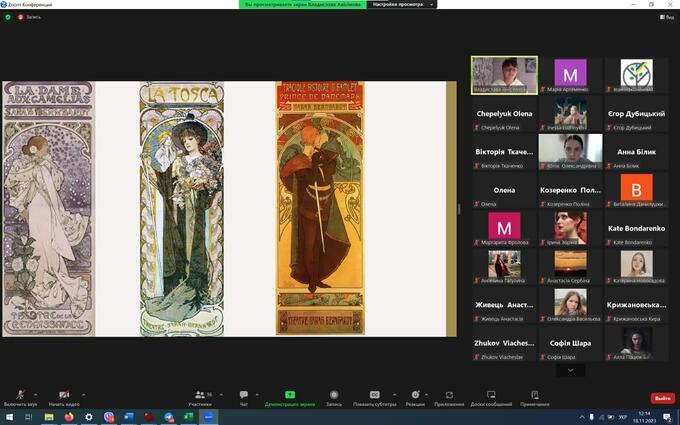Image resolution: width=680 pixels, height=425 pixels.
Task: Select Марія Артеменко purple M tile
Action: tap(570, 75)
